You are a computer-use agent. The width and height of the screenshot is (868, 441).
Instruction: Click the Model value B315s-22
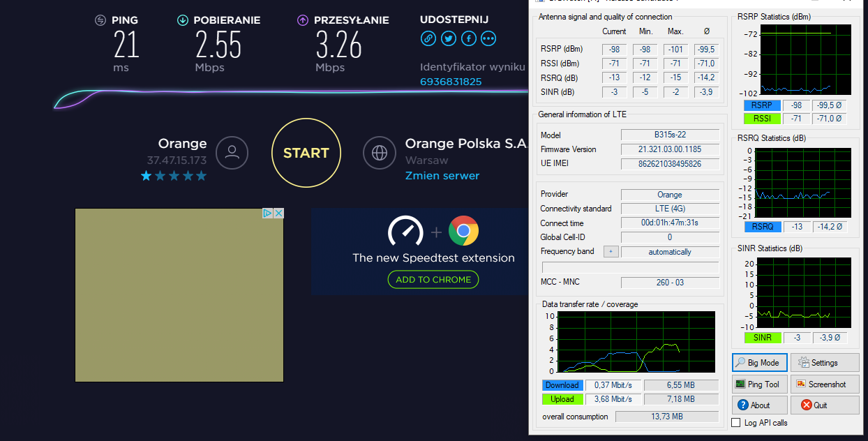[670, 135]
